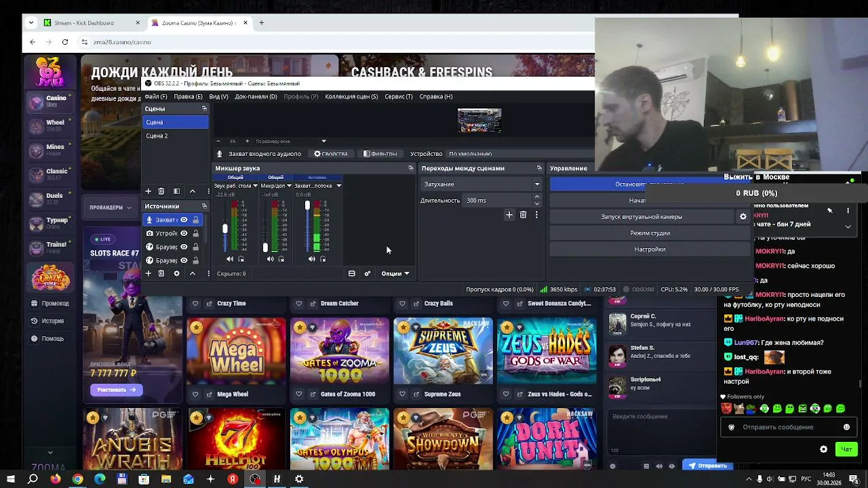Toggle monitoring on Захват...потока channel

click(323, 259)
